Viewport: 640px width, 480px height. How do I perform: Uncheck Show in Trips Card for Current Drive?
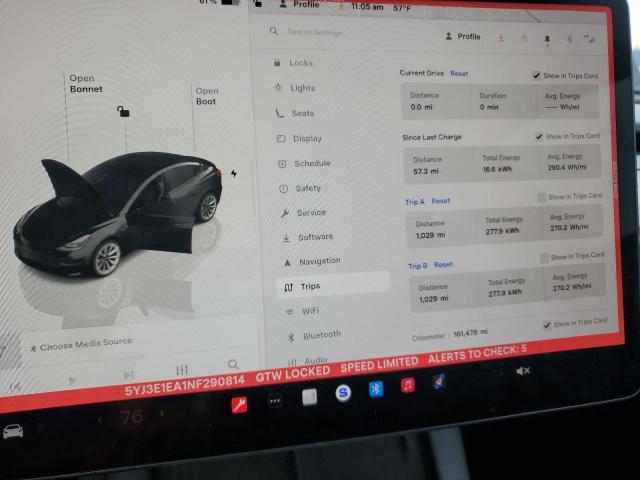(x=536, y=76)
